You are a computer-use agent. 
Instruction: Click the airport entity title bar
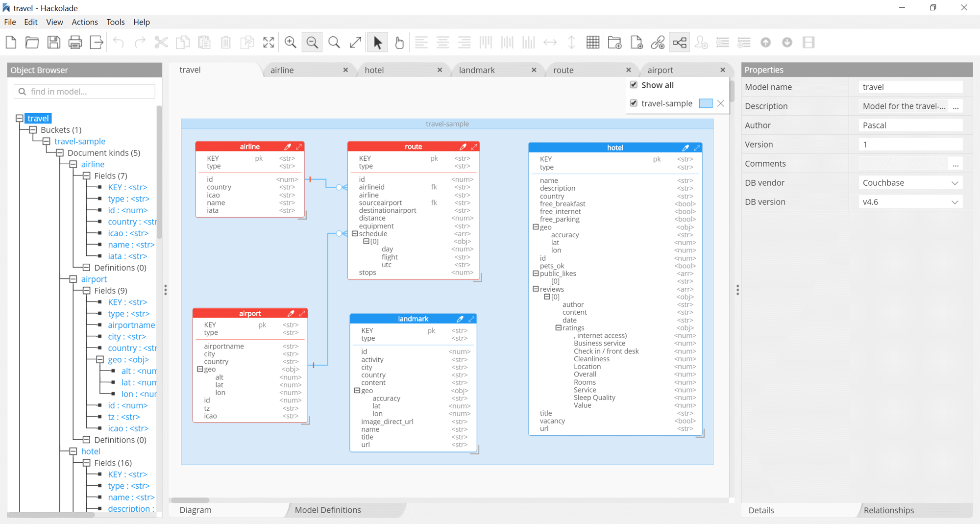click(250, 313)
